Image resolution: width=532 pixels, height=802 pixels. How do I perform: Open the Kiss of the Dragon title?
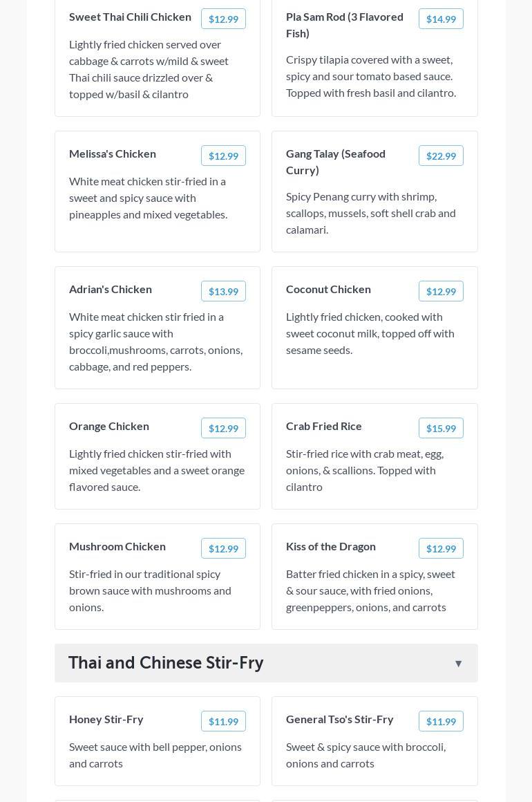pyautogui.click(x=331, y=546)
